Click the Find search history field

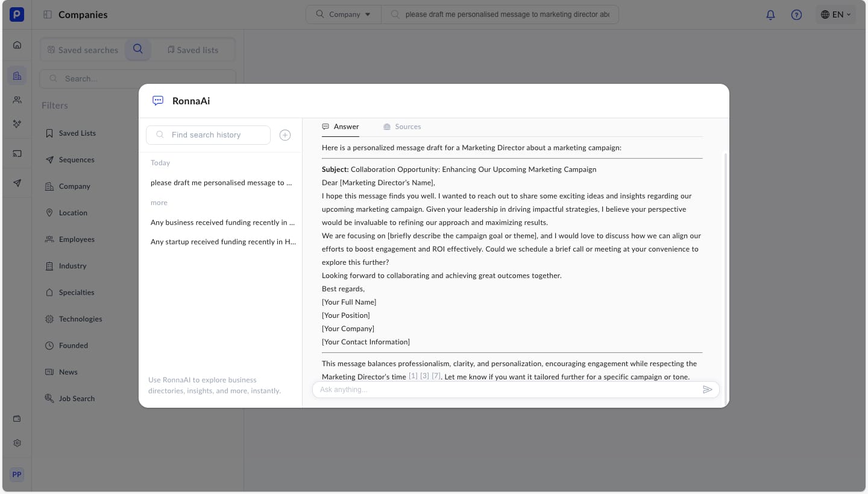(208, 135)
